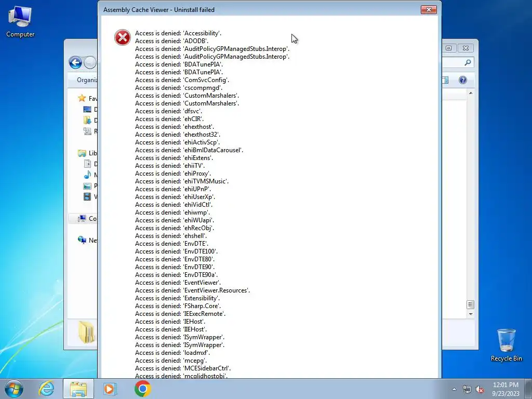Open Explorer help question-mark icon
Image resolution: width=532 pixels, height=399 pixels.
coord(463,80)
